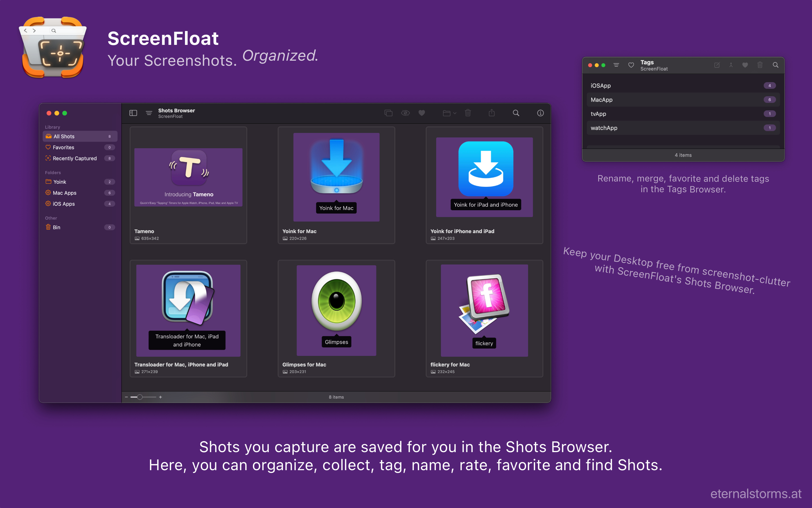Open the filter options in Shots Browser toolbar

tap(149, 113)
